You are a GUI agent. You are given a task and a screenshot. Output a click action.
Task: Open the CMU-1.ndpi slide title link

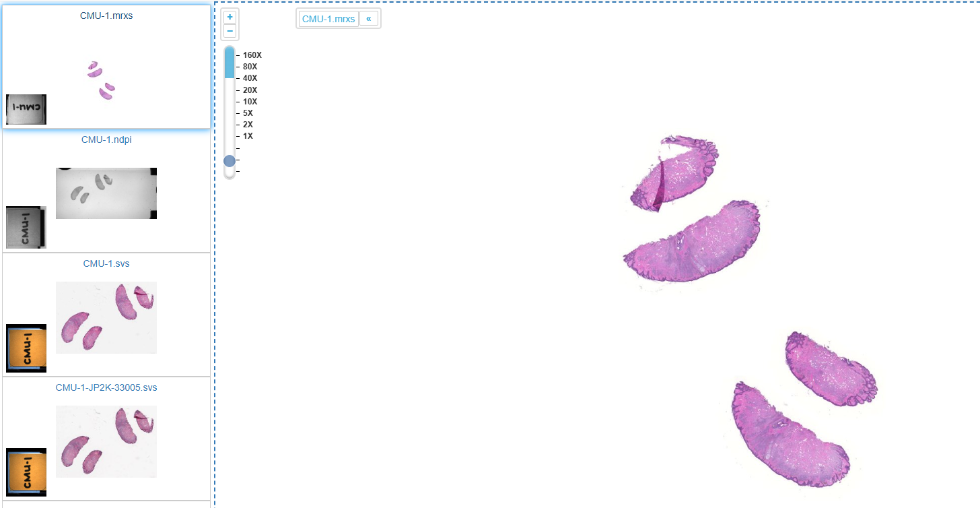click(106, 139)
